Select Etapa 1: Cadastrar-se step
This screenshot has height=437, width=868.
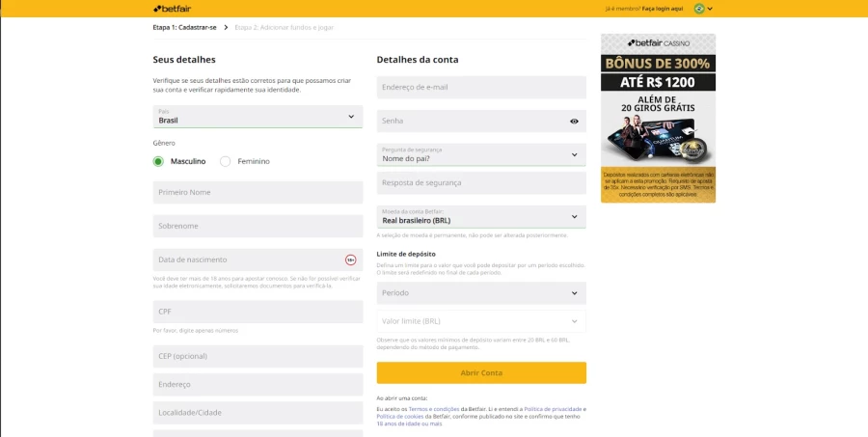pyautogui.click(x=184, y=27)
